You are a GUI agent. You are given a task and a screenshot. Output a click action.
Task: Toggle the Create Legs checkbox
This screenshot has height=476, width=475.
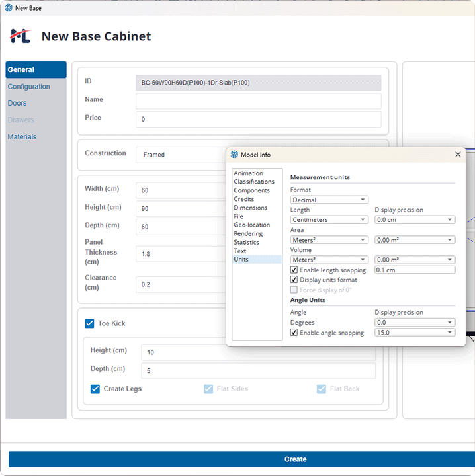tap(95, 389)
